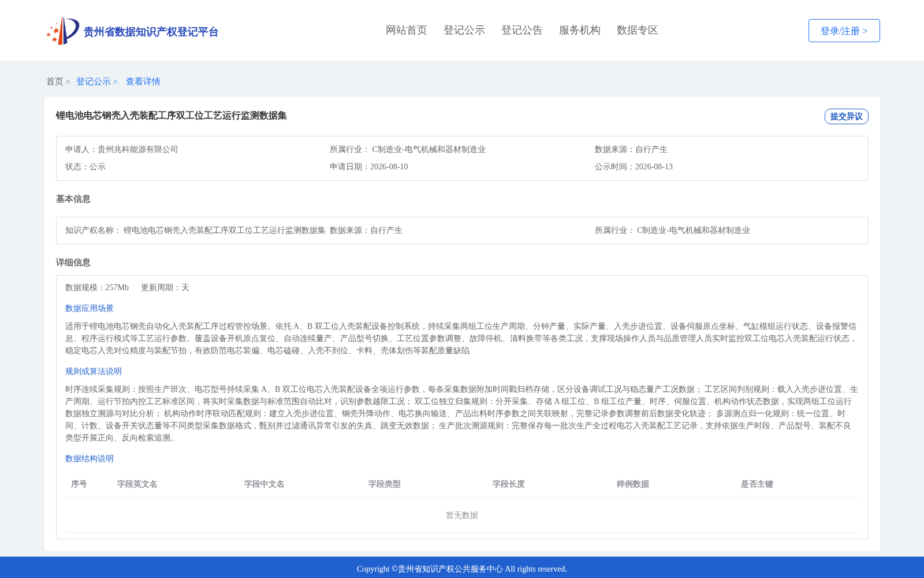Screen dimensions: 924x578
Task: Go back via 登记公示 breadcrumb
Action: (x=94, y=81)
